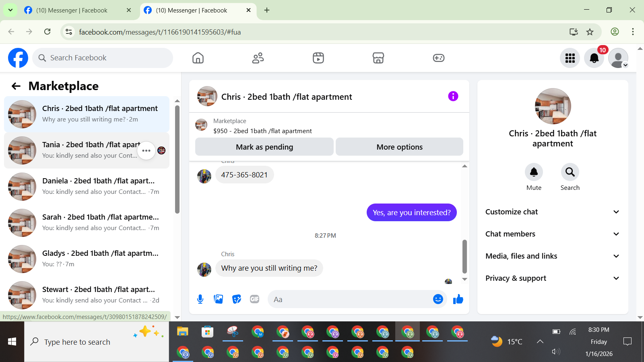Click Chris's avatar beside latest message

pos(204,269)
